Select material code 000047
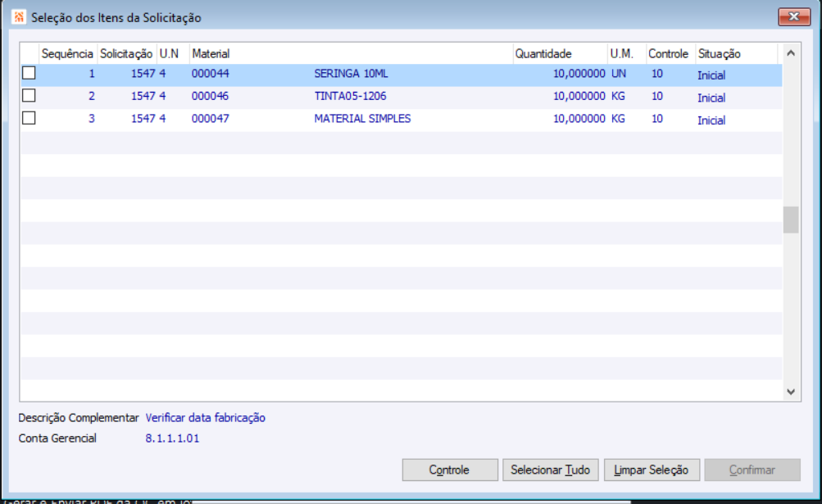This screenshot has width=822, height=504. tap(211, 119)
